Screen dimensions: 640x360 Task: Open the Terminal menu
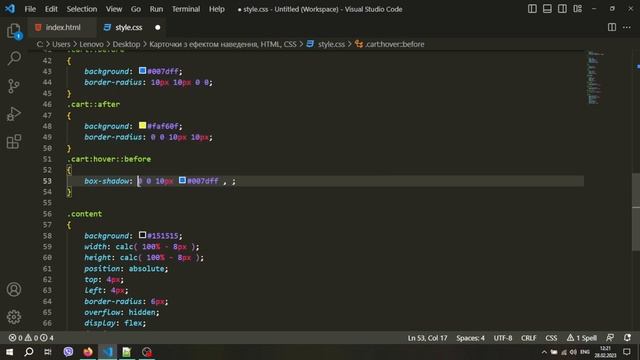[x=186, y=9]
